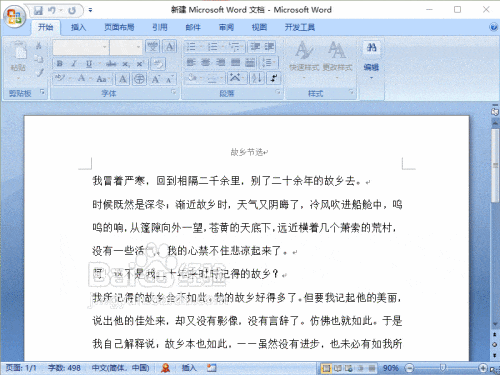
Task: Switch to the 插入 tab
Action: (79, 27)
